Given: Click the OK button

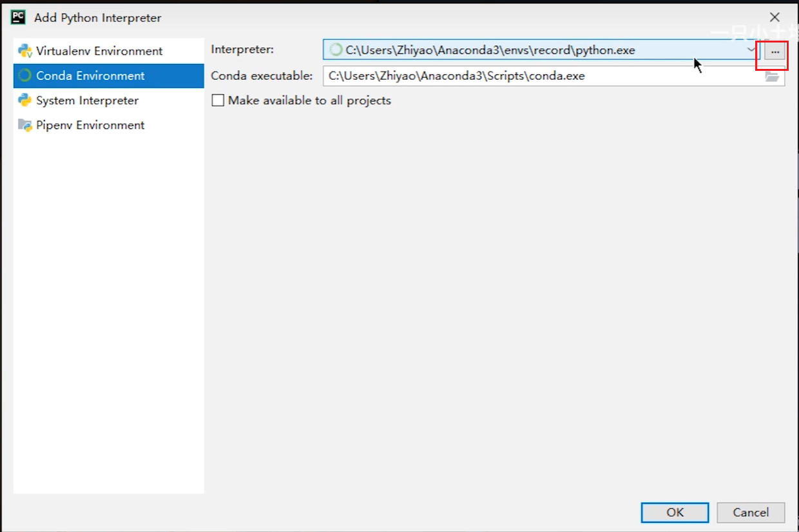Looking at the screenshot, I should pos(675,513).
